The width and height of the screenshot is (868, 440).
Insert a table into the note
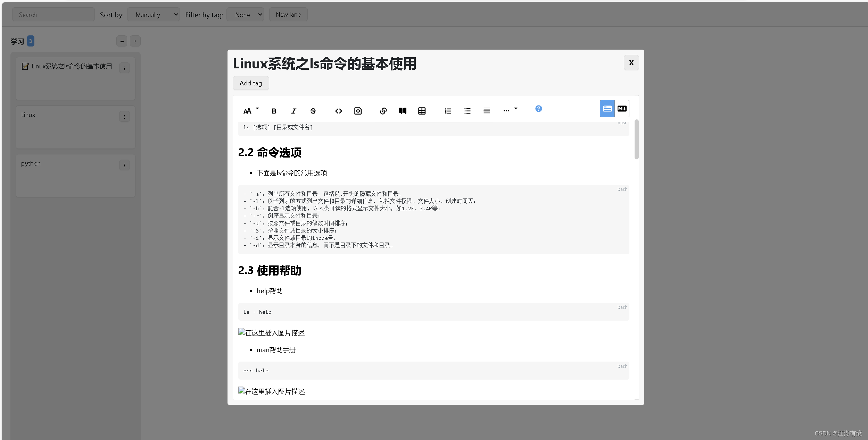[x=422, y=111]
